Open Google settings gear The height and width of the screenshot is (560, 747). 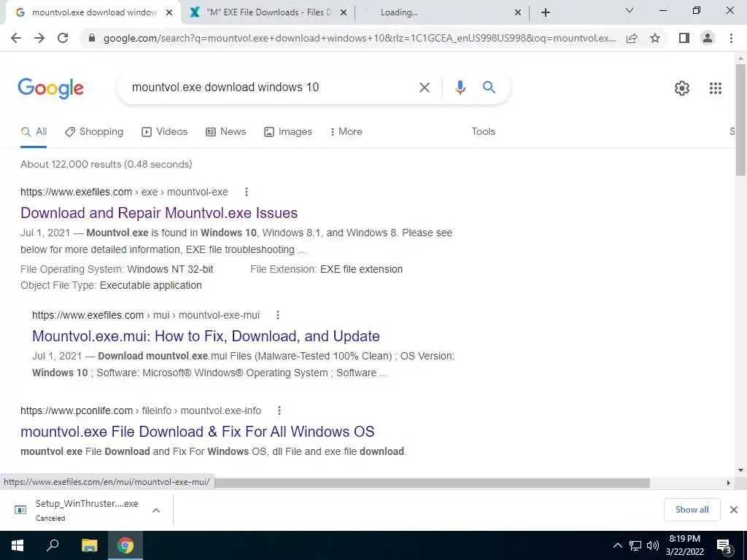(682, 88)
